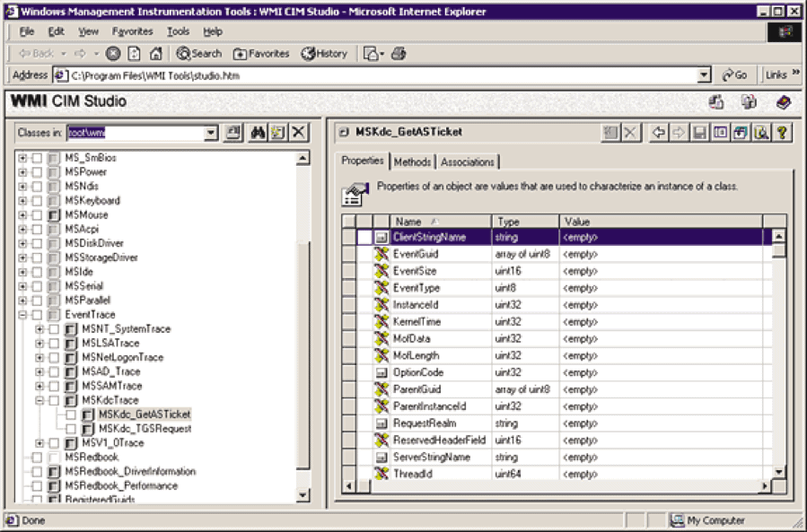Click the Delete class X icon in left pane
Image resolution: width=807 pixels, height=532 pixels.
click(299, 133)
